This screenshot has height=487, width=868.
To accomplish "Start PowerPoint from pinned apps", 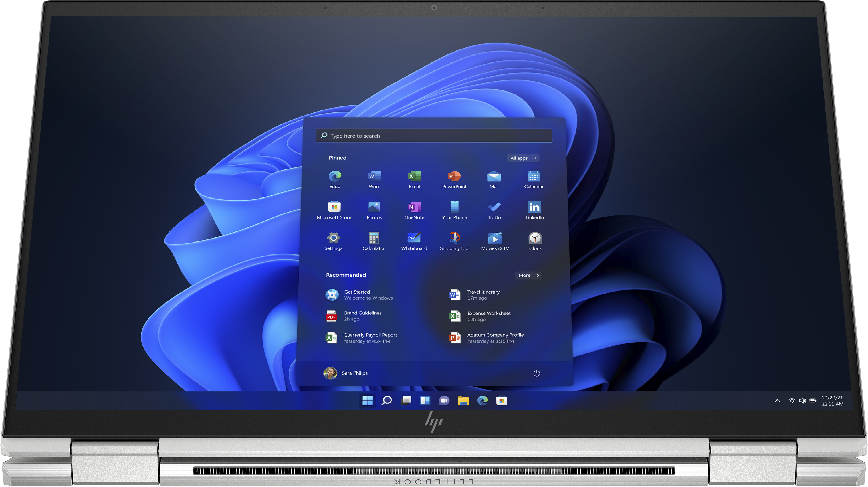I will click(454, 179).
